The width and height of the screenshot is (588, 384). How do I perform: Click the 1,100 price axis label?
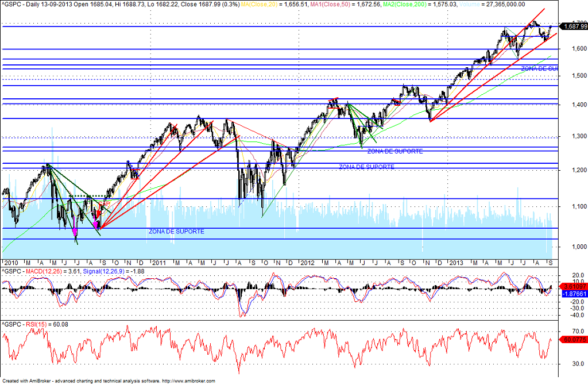(579, 206)
